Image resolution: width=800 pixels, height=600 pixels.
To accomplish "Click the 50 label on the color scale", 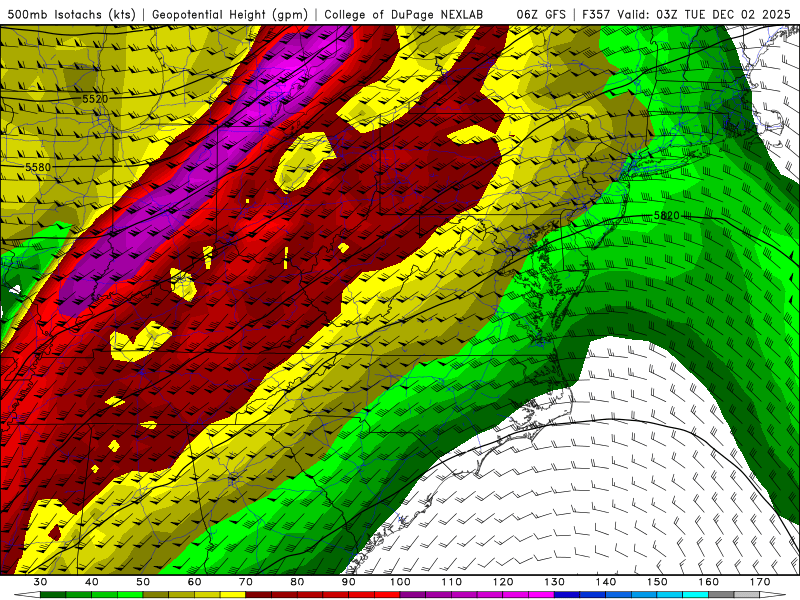I will 143,582.
